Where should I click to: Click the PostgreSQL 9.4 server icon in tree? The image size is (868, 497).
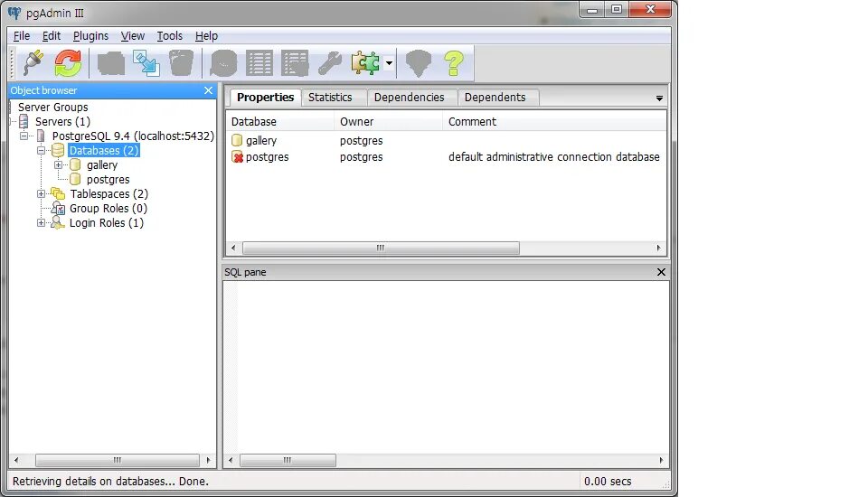pyautogui.click(x=41, y=136)
